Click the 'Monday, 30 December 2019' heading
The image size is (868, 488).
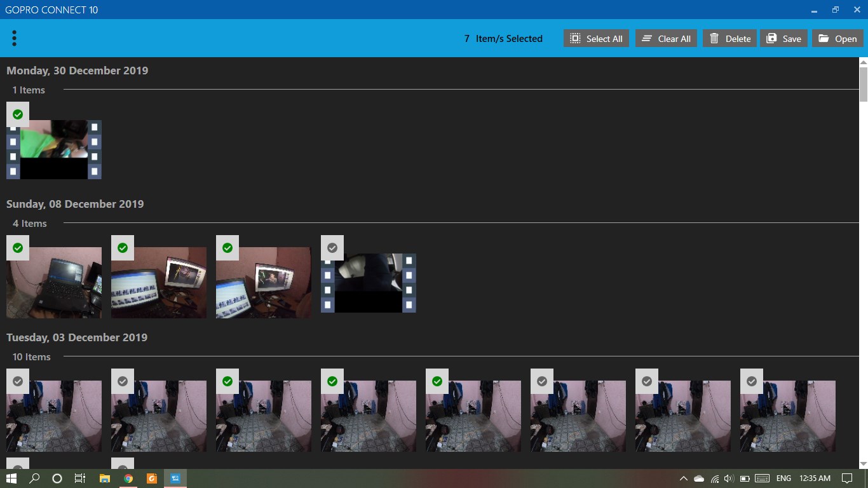tap(78, 71)
